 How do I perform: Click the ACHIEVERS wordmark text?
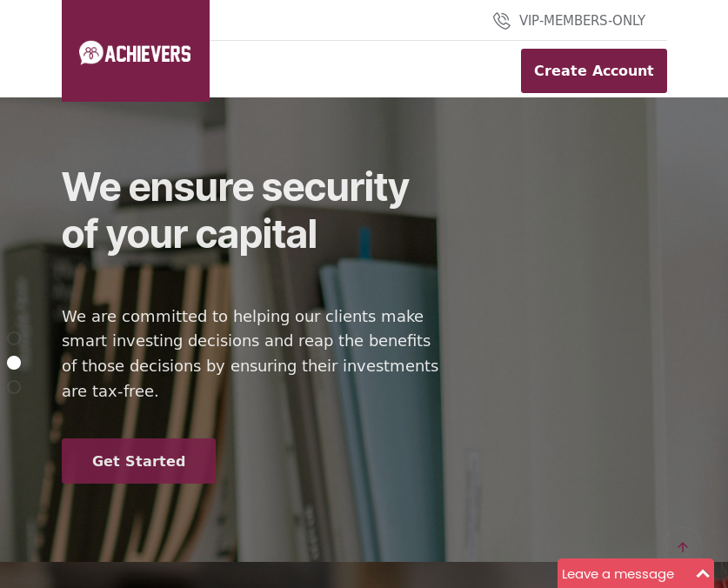pyautogui.click(x=148, y=54)
